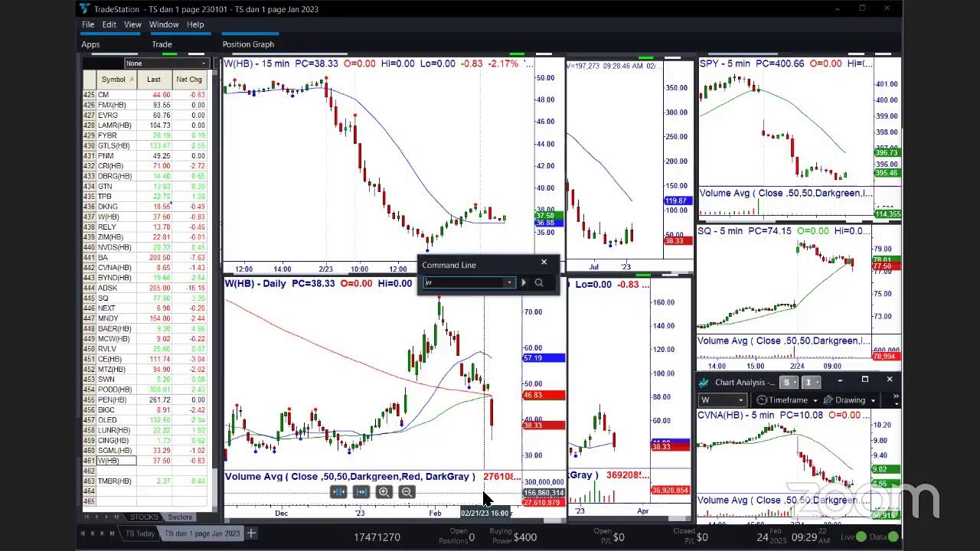Screen dimensions: 980x551
Task: Click the increase bar spacing icon
Action: pyautogui.click(x=361, y=492)
